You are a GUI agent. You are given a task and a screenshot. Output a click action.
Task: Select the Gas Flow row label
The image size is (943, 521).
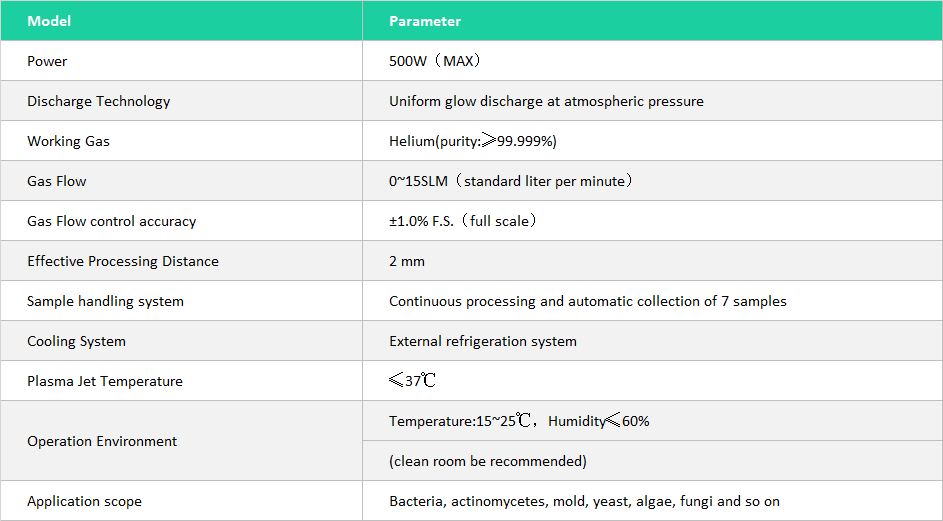pos(57,181)
